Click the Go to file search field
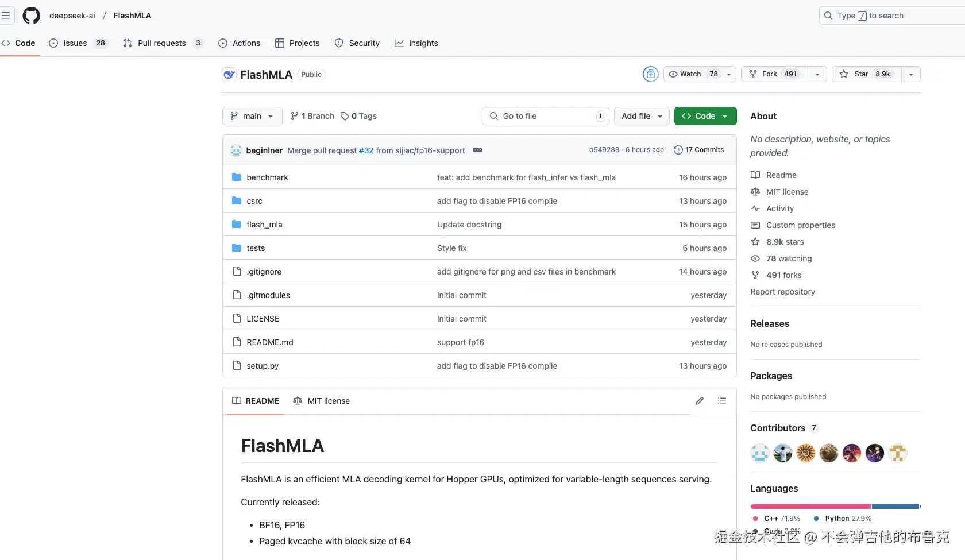The height and width of the screenshot is (560, 965). pos(545,116)
